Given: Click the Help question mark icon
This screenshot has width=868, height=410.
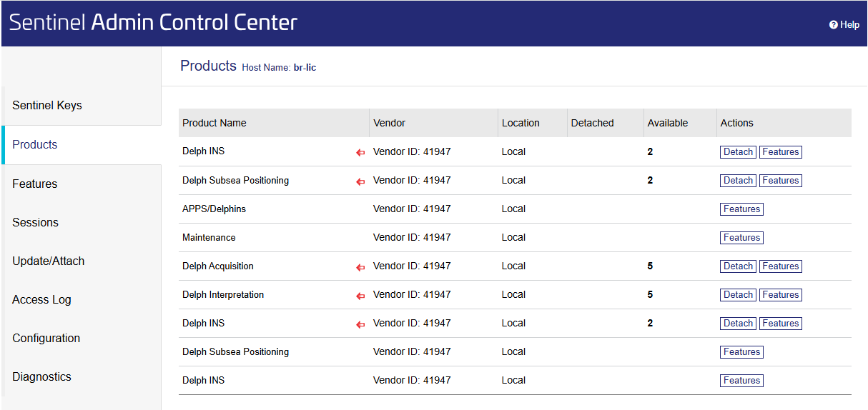Looking at the screenshot, I should 833,25.
